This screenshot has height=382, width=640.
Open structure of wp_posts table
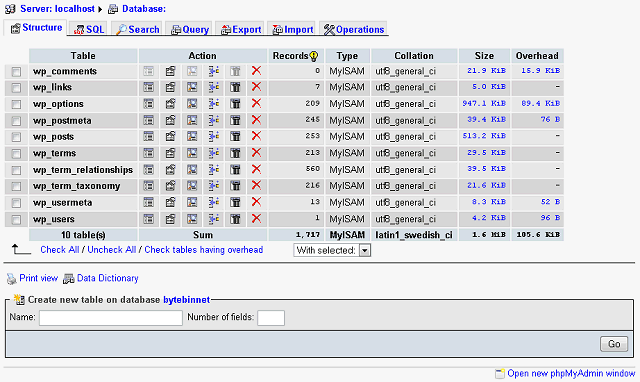[x=170, y=136]
